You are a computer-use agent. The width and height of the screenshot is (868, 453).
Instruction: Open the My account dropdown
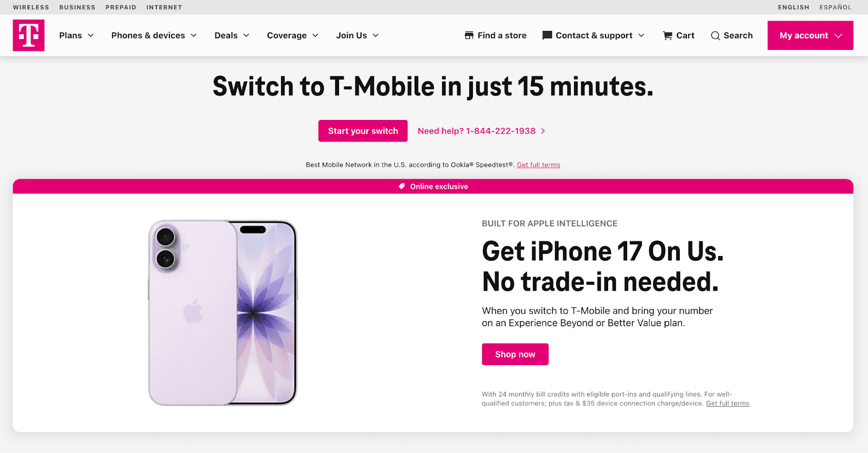pos(810,35)
